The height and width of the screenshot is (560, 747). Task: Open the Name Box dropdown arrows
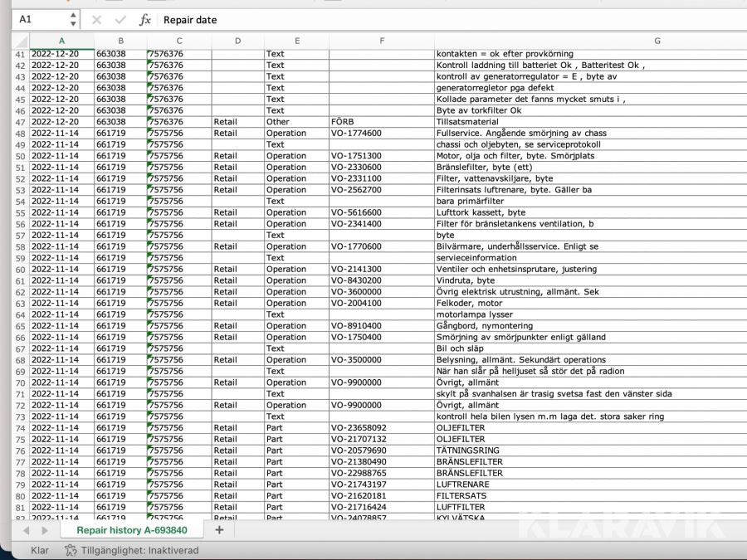click(x=72, y=19)
